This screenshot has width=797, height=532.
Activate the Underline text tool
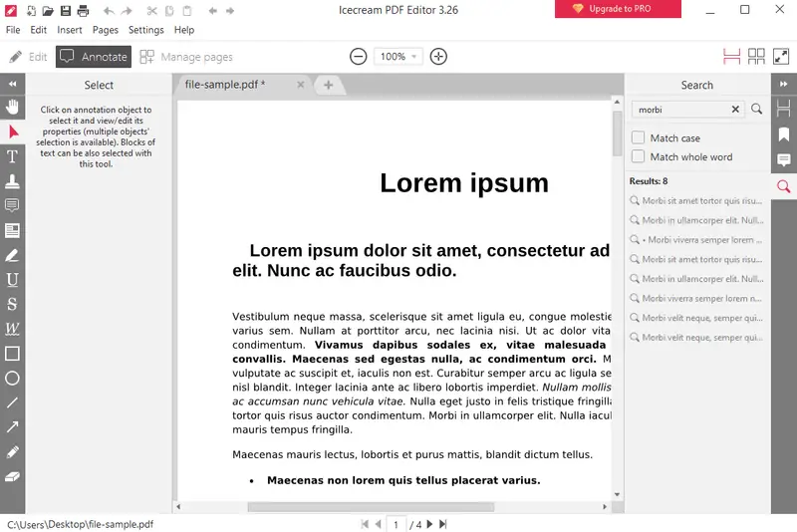tap(12, 280)
